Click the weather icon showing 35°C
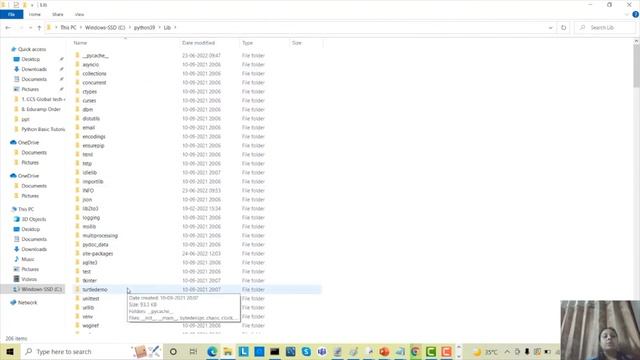Viewport: 640px width, 360px height. coord(477,352)
